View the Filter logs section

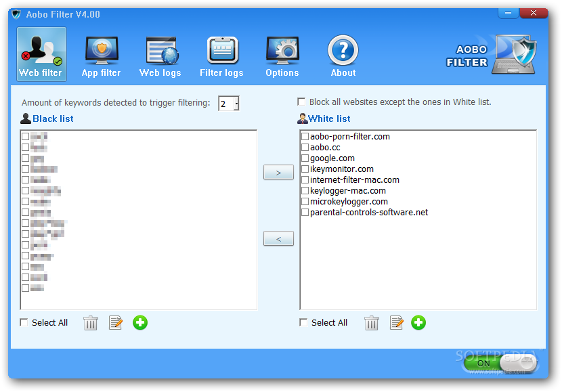pos(221,57)
